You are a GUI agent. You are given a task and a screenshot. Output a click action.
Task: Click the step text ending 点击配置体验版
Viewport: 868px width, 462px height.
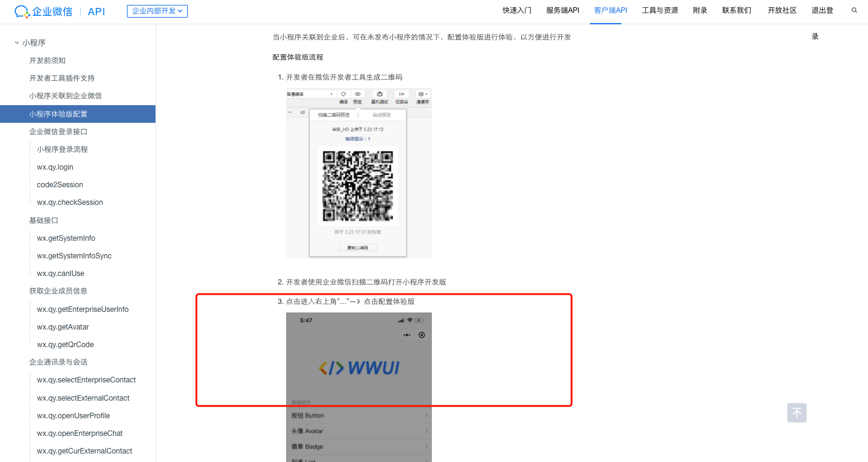coord(350,302)
